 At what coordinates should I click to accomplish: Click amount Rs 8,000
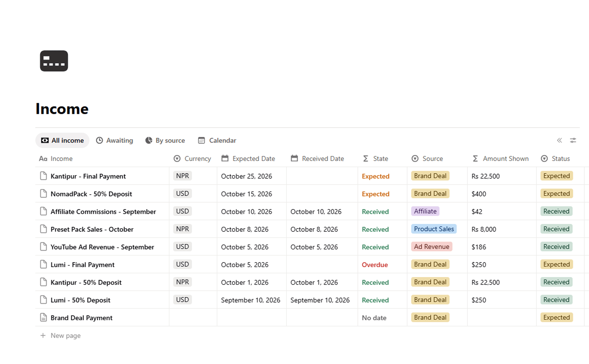tap(484, 229)
